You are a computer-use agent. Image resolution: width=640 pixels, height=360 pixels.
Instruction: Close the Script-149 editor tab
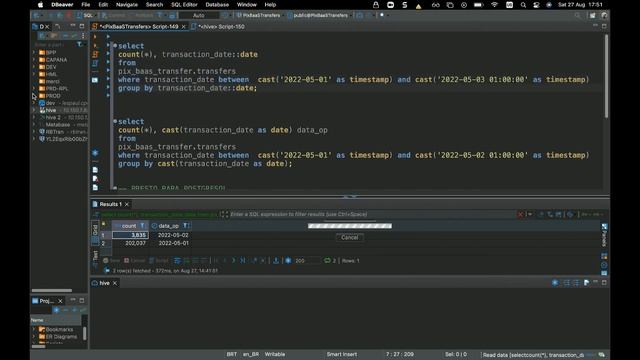coord(184,27)
